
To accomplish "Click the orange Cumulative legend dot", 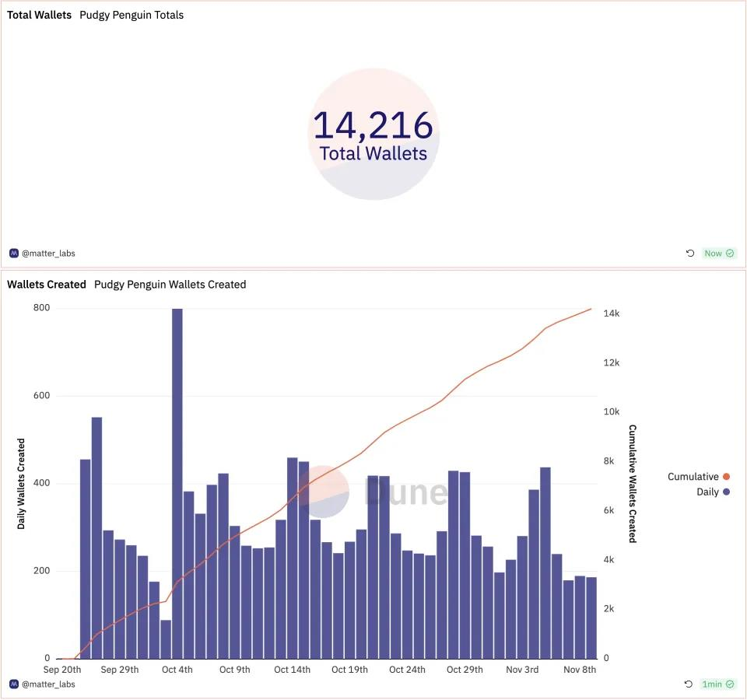I will [x=727, y=477].
